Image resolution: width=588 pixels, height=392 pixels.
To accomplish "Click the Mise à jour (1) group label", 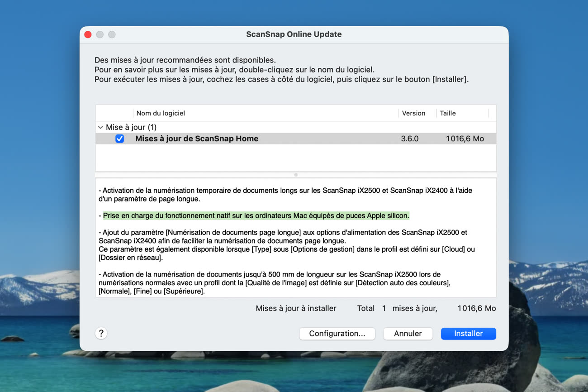I will 131,128.
